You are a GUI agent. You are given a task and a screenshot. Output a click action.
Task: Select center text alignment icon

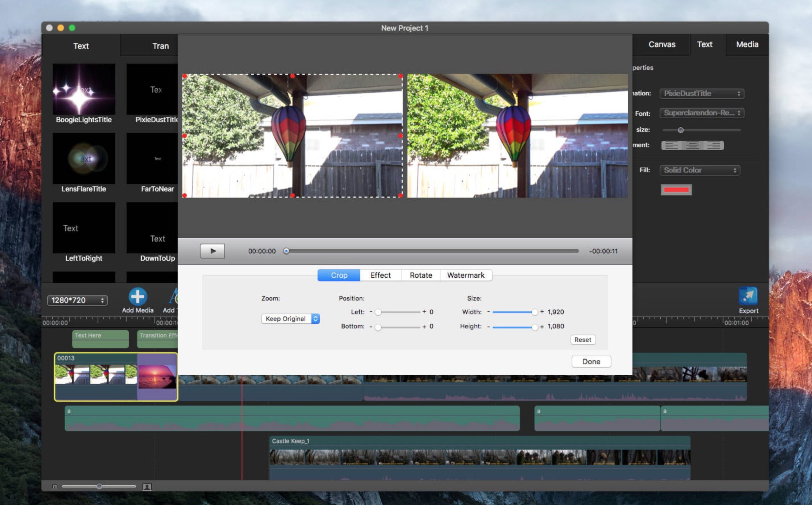tap(692, 145)
